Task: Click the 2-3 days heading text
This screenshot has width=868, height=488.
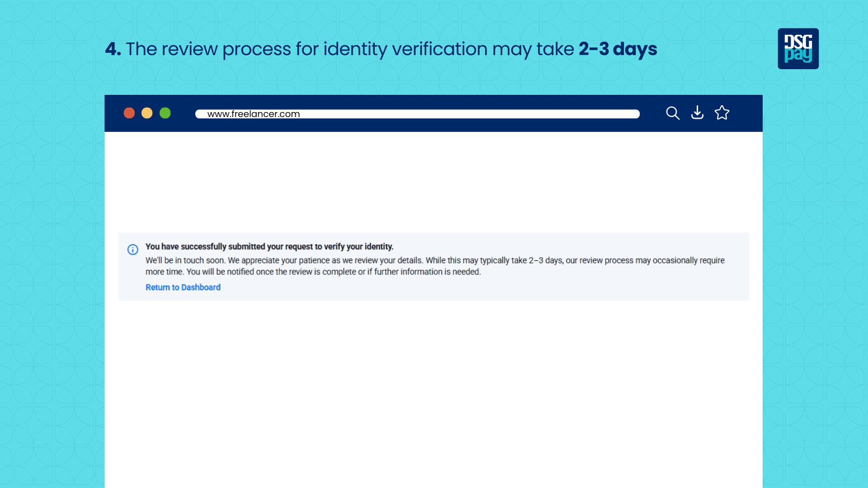Action: click(618, 49)
